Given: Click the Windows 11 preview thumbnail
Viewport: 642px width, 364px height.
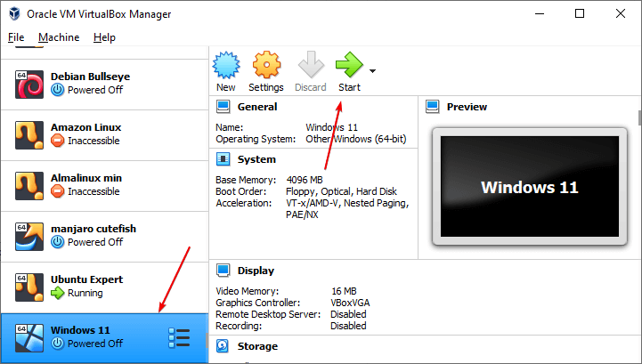Looking at the screenshot, I should coord(529,188).
